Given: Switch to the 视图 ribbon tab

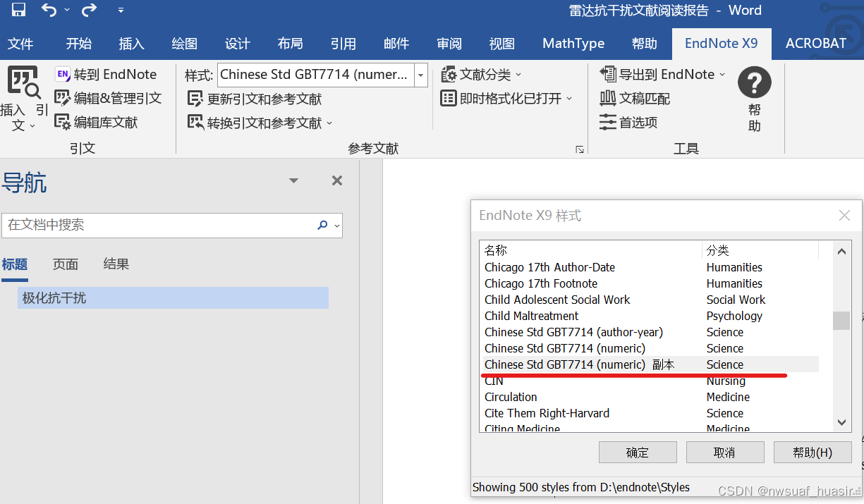Looking at the screenshot, I should 501,44.
